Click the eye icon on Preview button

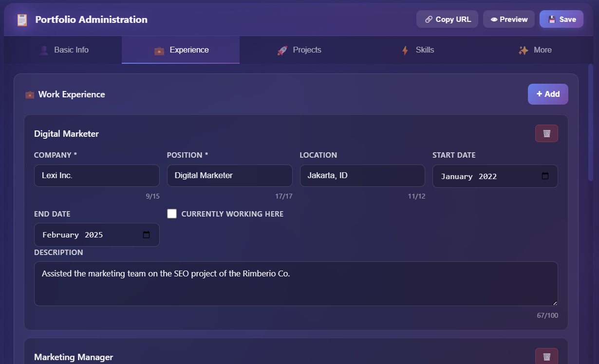(x=495, y=19)
